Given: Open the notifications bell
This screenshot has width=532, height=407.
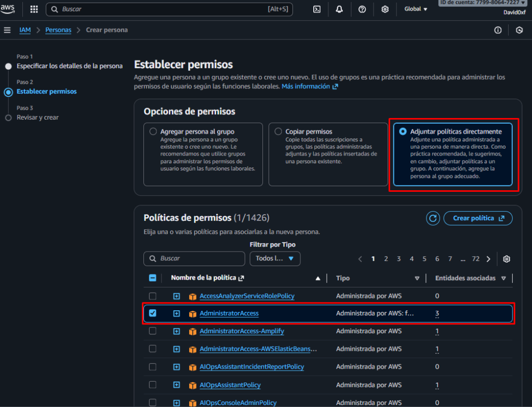Looking at the screenshot, I should tap(339, 9).
